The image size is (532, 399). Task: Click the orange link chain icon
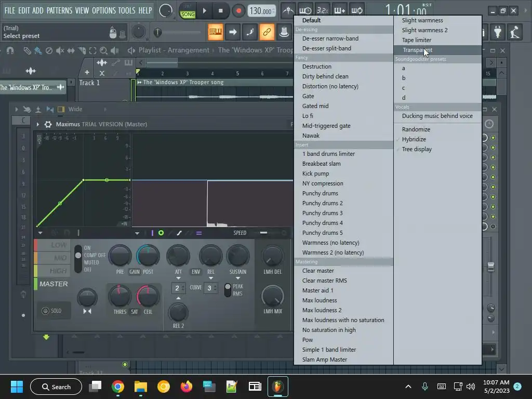pyautogui.click(x=267, y=32)
